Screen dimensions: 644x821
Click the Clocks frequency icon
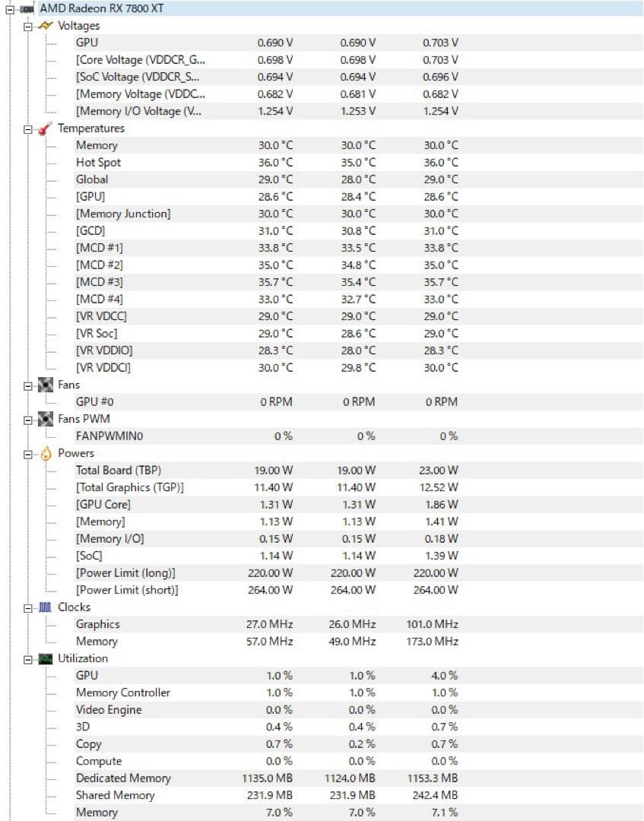point(47,607)
